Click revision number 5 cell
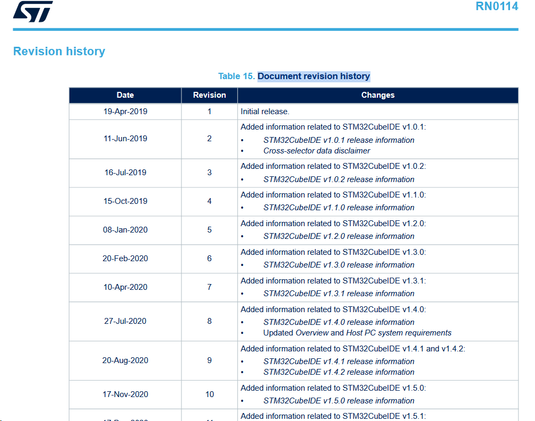 point(209,230)
